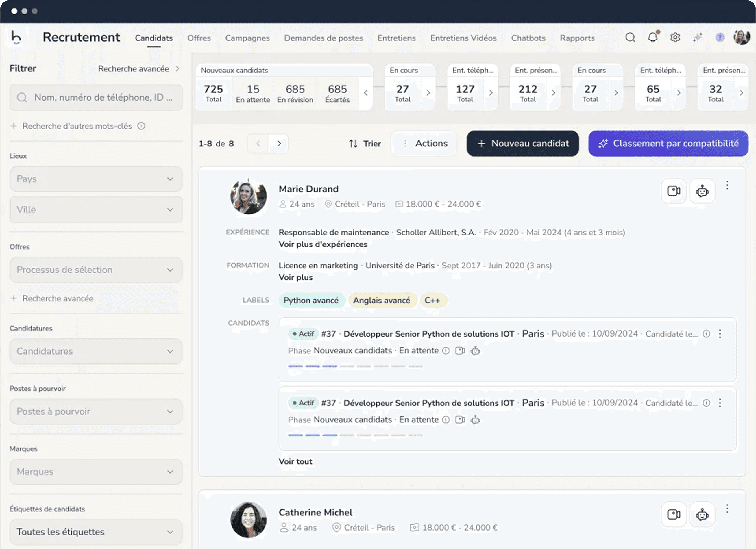
Task: Click the AI sparkle icon in header
Action: [x=697, y=37]
